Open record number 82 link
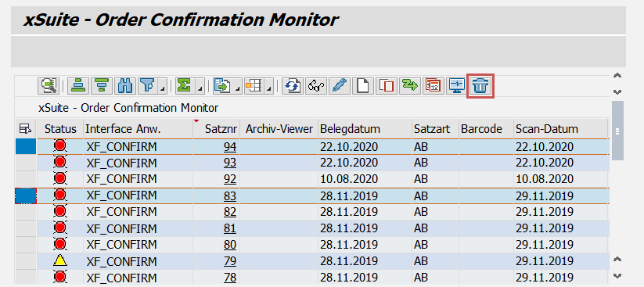 click(x=230, y=212)
